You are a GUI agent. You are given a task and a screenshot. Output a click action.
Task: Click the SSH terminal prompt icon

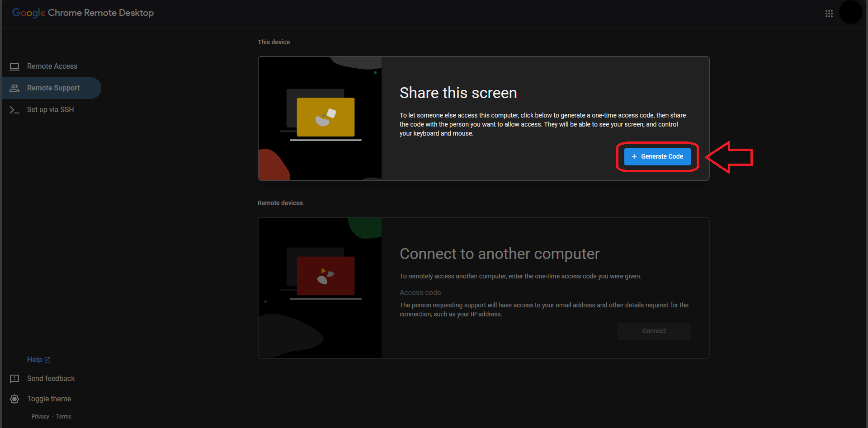14,110
